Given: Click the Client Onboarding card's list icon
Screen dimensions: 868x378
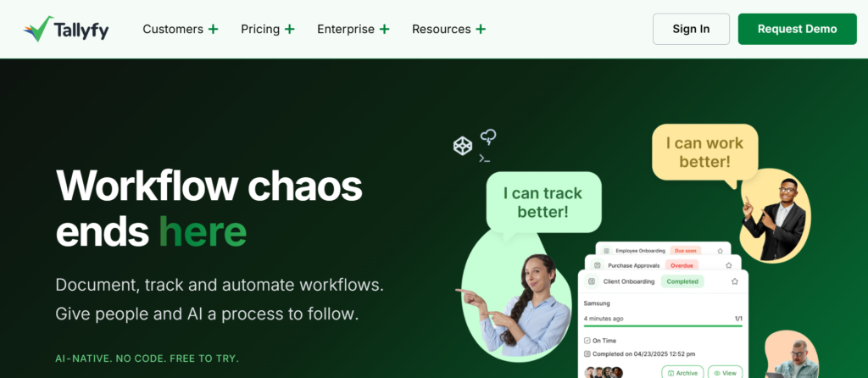Looking at the screenshot, I should pos(591,281).
